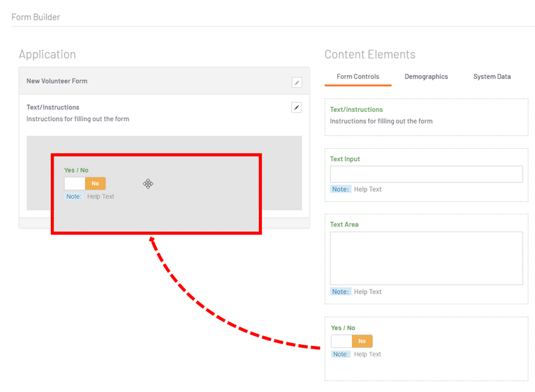Click the Text/Instructions heading in the Application panel
This screenshot has width=535, height=392.
coord(53,107)
